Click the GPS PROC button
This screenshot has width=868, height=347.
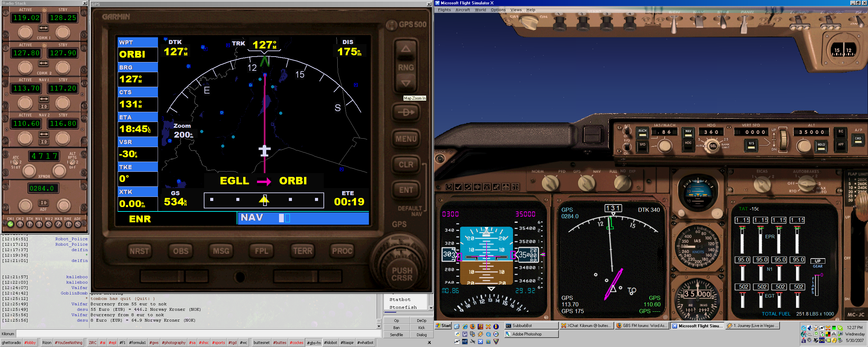click(342, 251)
